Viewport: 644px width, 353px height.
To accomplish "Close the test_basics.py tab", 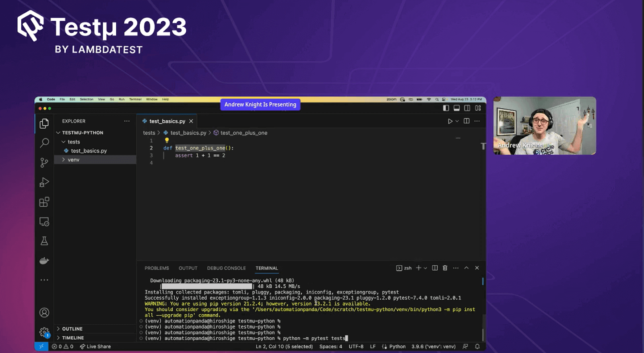I will click(x=191, y=121).
